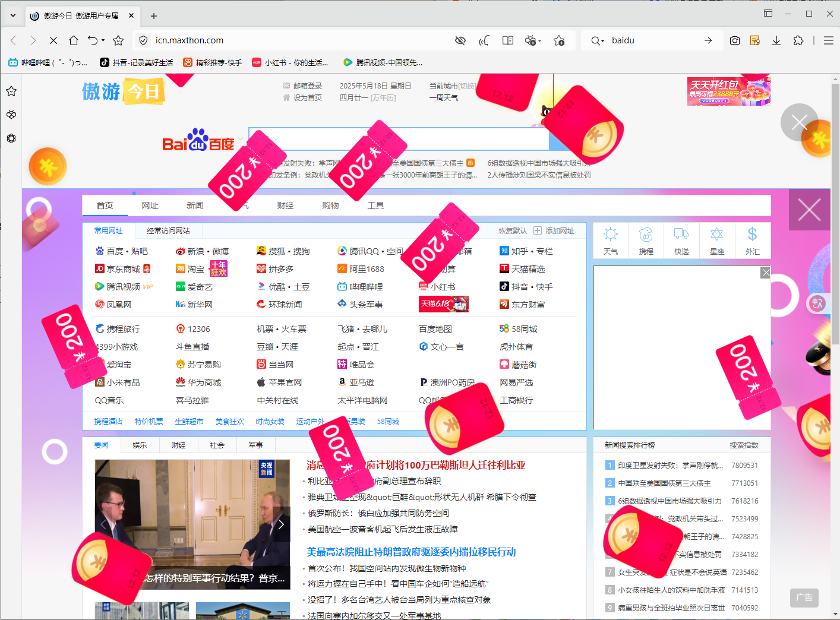Select the 财经 navigation tab
The image size is (840, 620).
click(285, 205)
